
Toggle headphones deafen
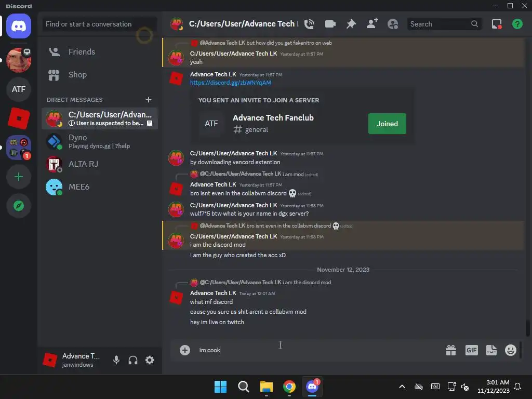[x=133, y=360]
